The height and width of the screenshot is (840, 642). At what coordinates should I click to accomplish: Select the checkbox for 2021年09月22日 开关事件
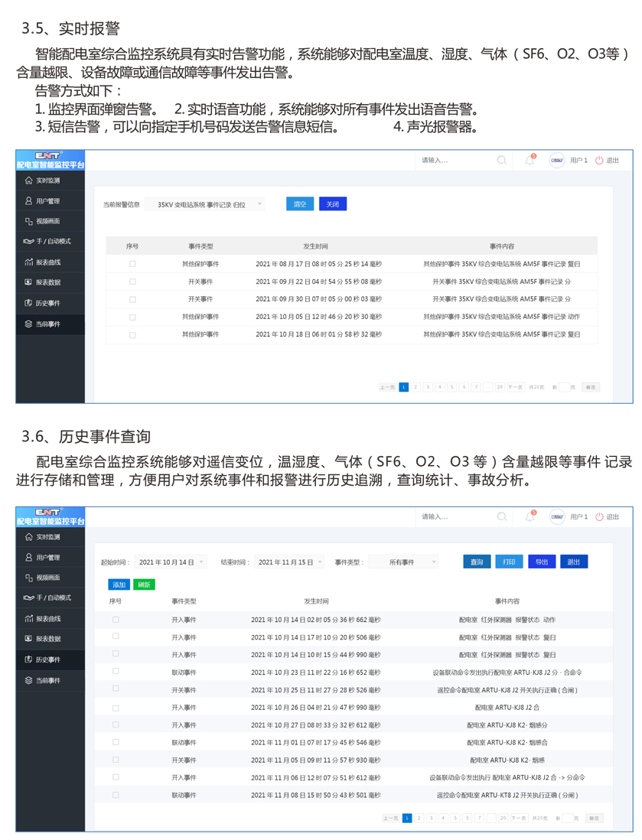tap(132, 282)
